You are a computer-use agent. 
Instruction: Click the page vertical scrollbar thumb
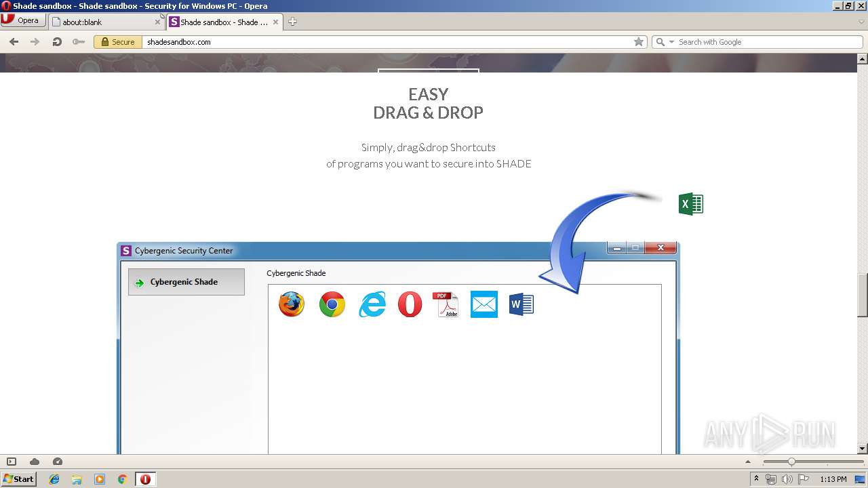pyautogui.click(x=863, y=295)
